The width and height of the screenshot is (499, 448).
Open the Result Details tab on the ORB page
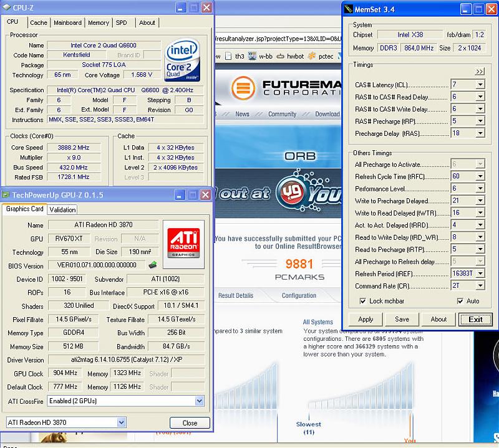[x=236, y=295]
